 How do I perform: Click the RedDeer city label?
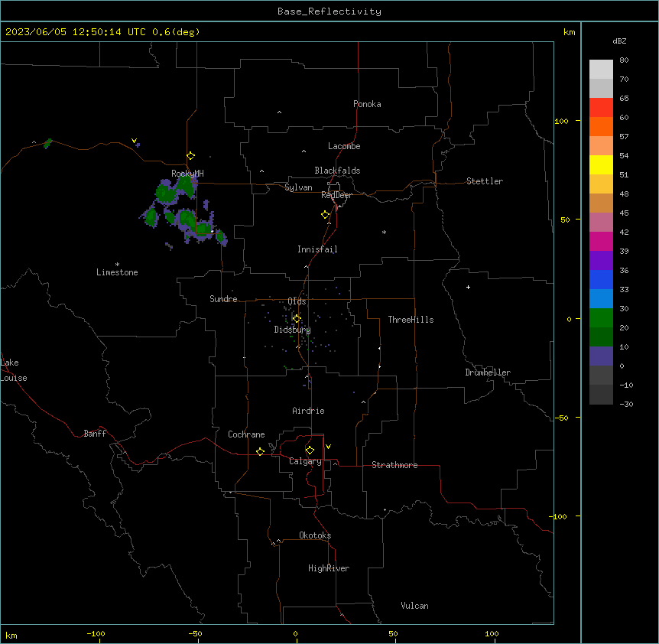pos(336,195)
